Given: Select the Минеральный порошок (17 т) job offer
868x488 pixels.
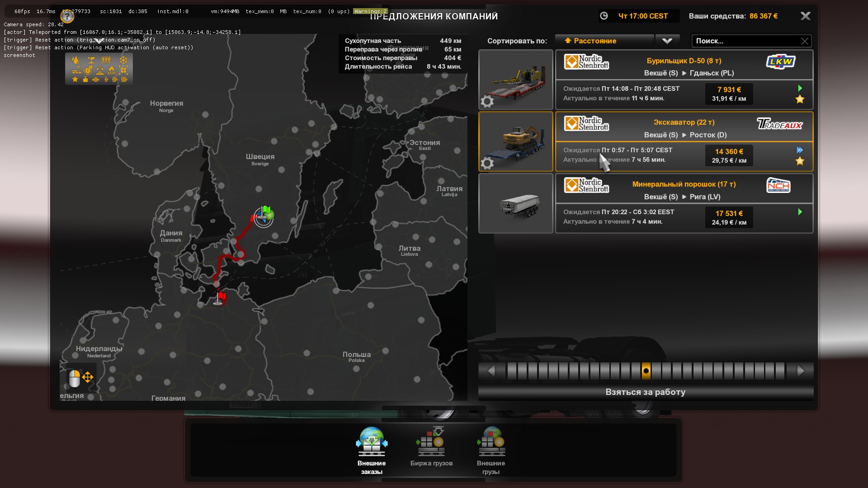Looking at the screenshot, I should click(684, 203).
